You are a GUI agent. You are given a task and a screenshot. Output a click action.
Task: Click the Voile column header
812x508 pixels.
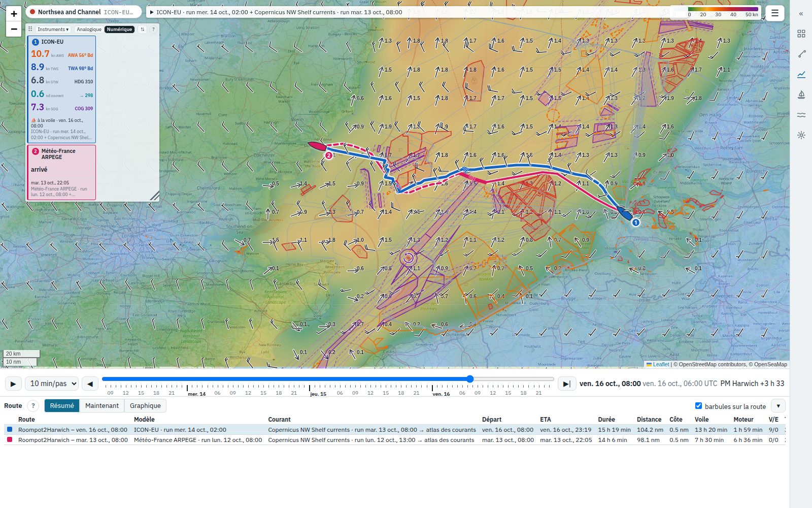pyautogui.click(x=702, y=419)
